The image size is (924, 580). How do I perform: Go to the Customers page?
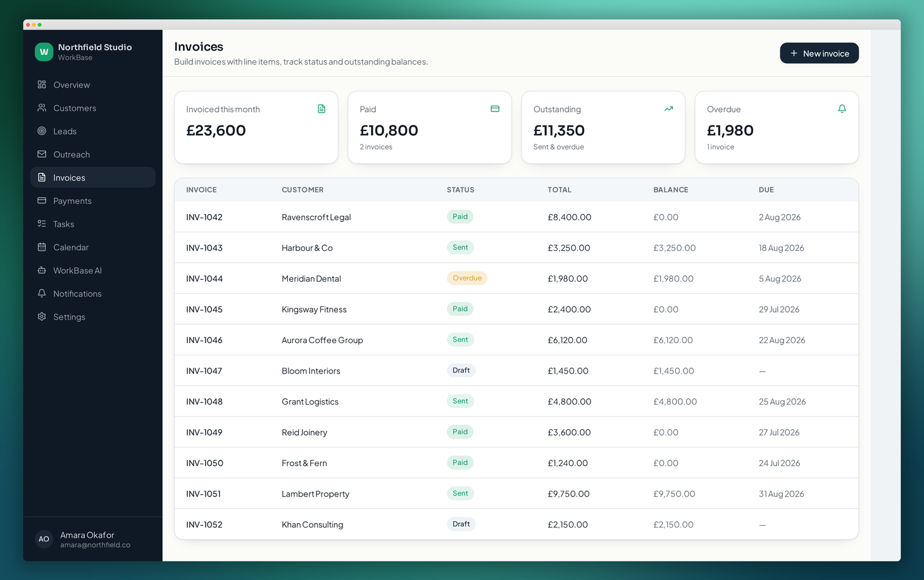click(x=92, y=108)
